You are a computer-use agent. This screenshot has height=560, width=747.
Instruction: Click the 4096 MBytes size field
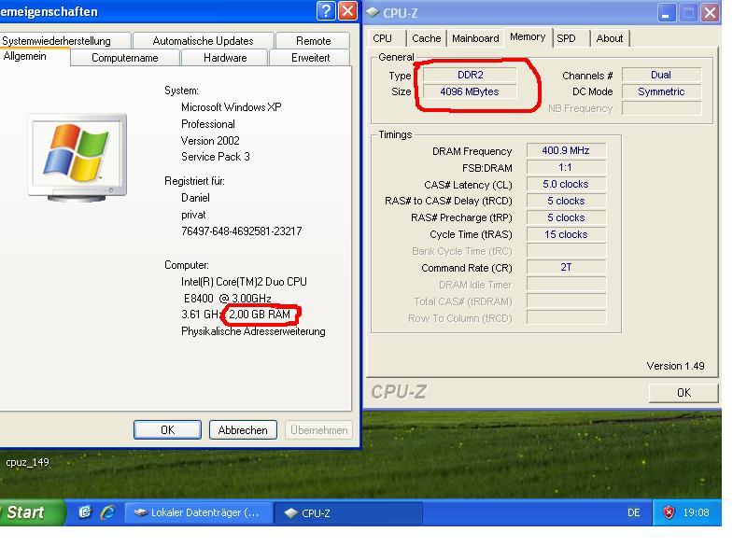tap(470, 91)
